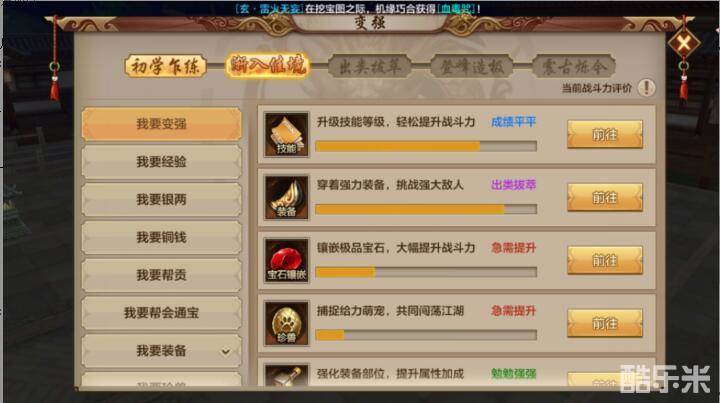
Task: Open the 我要银两 sidebar category
Action: [162, 200]
